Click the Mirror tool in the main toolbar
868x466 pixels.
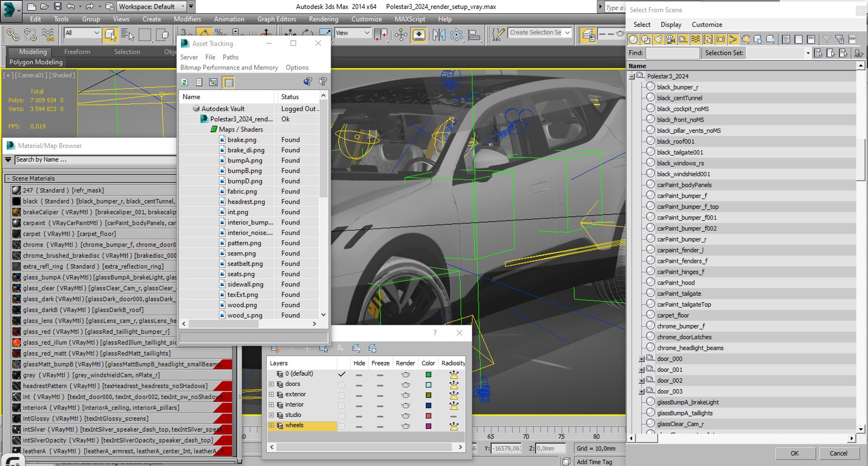439,34
